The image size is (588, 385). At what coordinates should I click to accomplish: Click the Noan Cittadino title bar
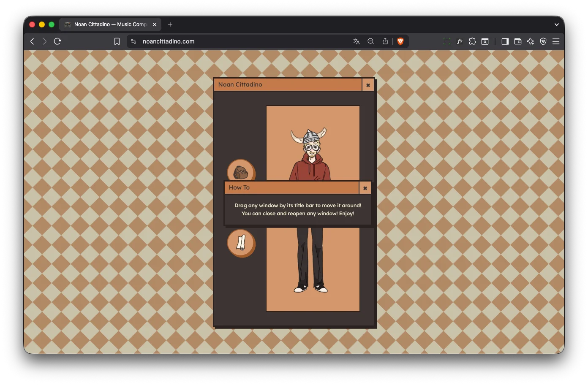[288, 84]
